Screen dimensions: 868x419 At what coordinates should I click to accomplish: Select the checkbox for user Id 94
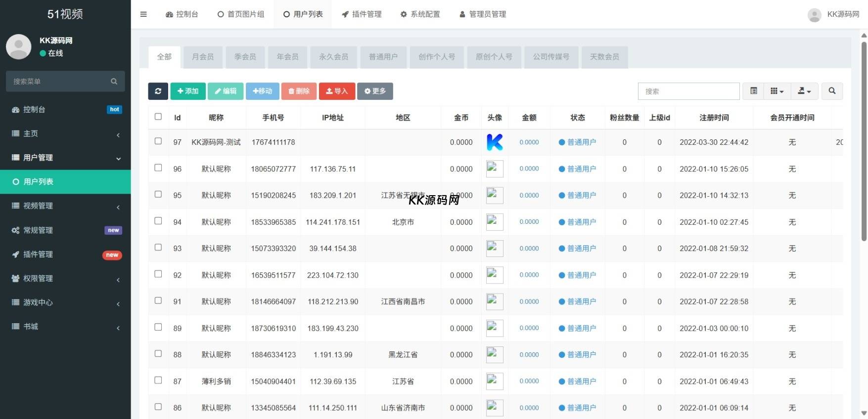point(158,221)
